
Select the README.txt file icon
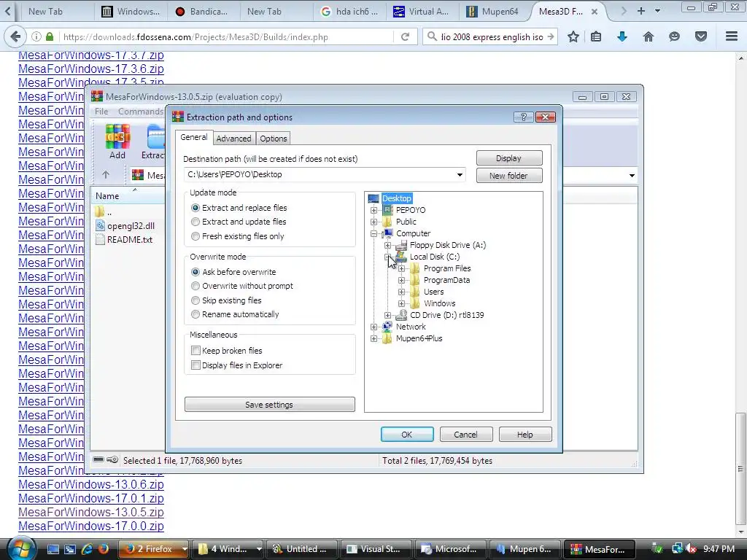(100, 239)
